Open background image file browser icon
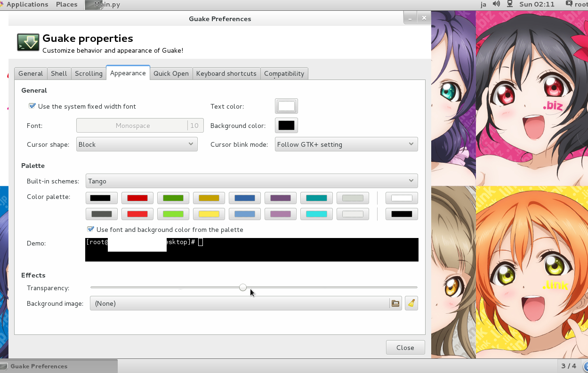The height and width of the screenshot is (373, 588). coord(395,303)
